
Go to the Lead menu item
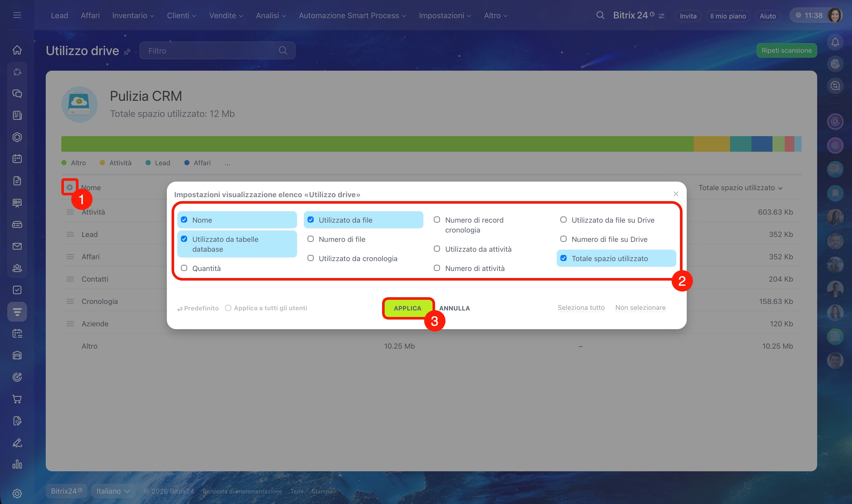click(x=60, y=16)
